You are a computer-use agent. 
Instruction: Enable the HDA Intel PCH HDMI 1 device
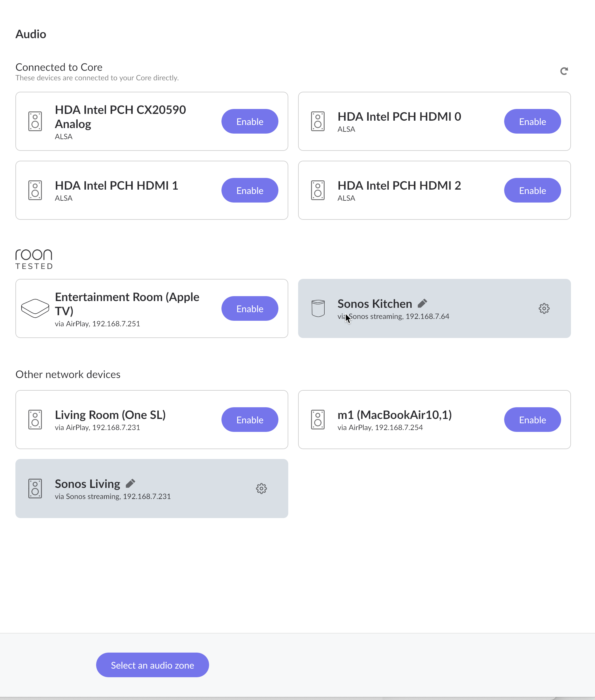[x=249, y=191]
